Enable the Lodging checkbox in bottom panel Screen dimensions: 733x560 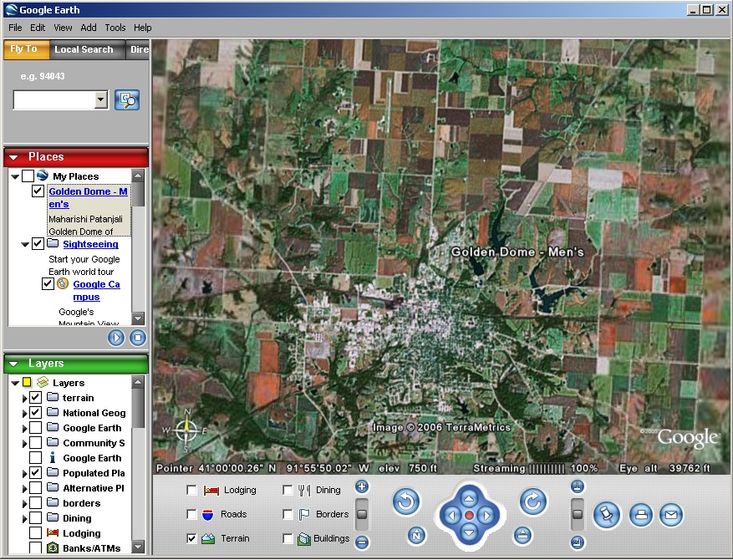[191, 490]
